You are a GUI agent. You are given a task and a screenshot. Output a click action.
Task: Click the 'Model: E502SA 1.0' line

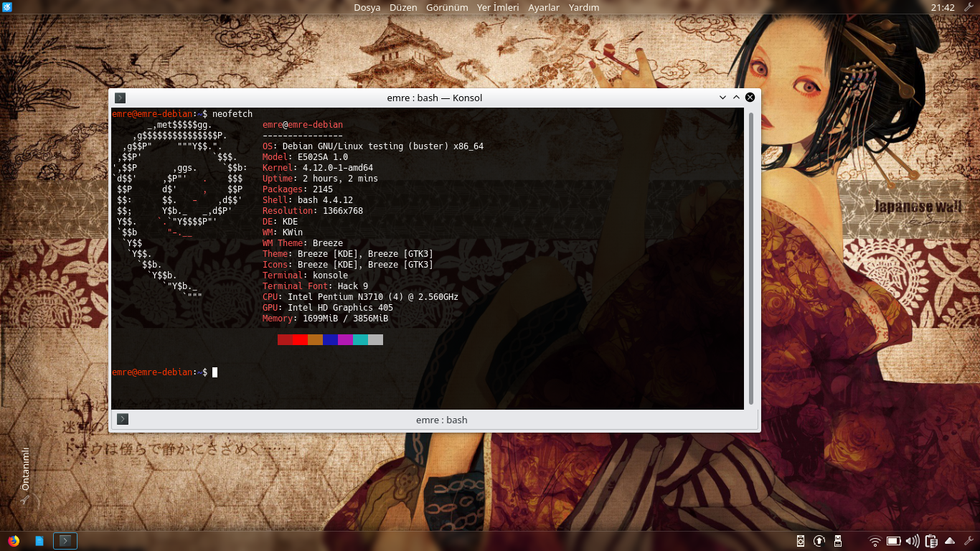click(305, 157)
